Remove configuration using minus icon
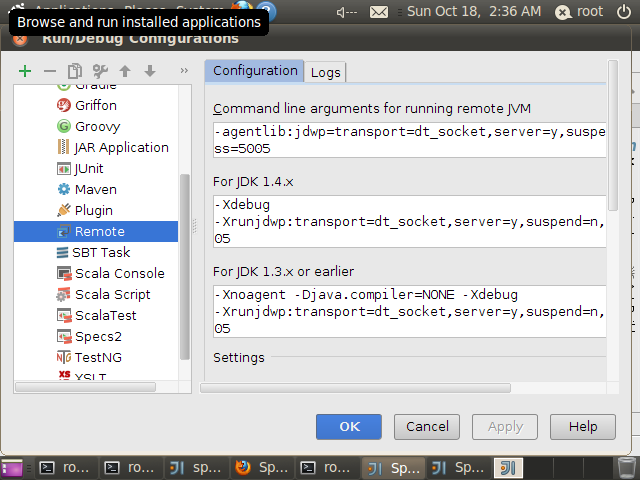The width and height of the screenshot is (640, 480). (x=50, y=71)
